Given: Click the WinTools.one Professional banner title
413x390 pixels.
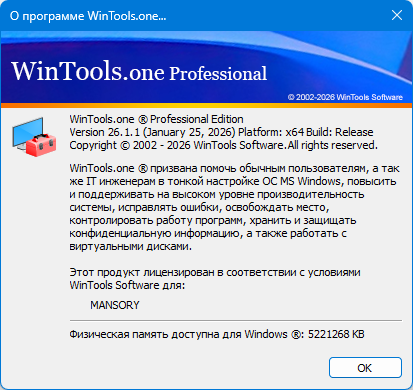Looking at the screenshot, I should pyautogui.click(x=139, y=71).
